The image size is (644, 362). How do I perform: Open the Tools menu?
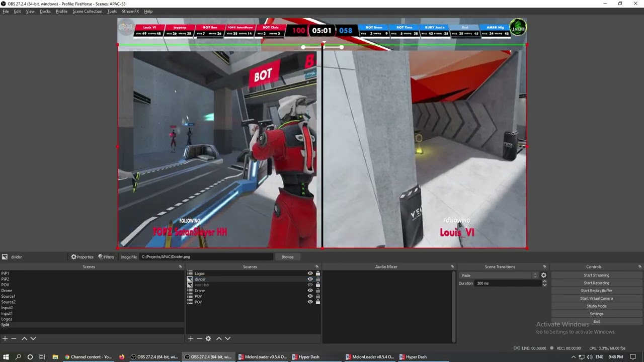coord(112,11)
